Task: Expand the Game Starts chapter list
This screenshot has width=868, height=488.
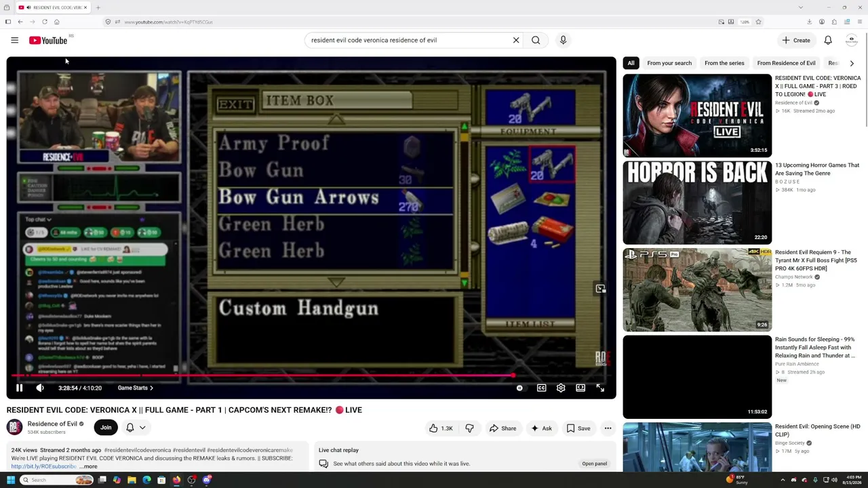Action: click(135, 388)
